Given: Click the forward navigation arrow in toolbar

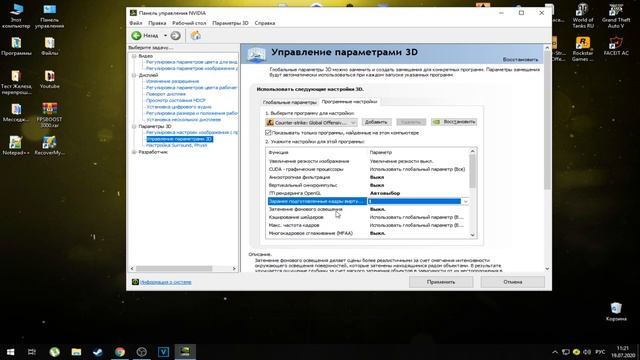Looking at the screenshot, I should [x=176, y=36].
